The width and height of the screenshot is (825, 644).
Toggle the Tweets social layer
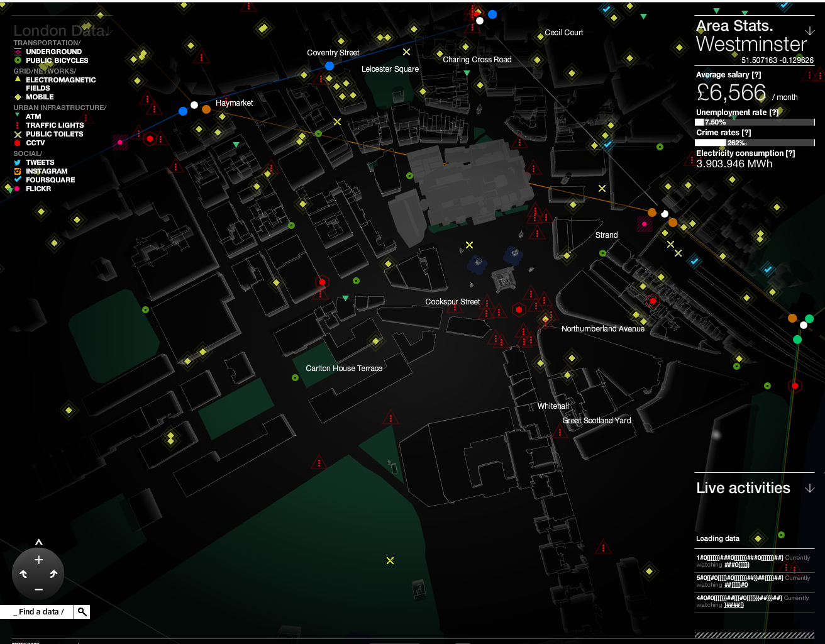40,162
